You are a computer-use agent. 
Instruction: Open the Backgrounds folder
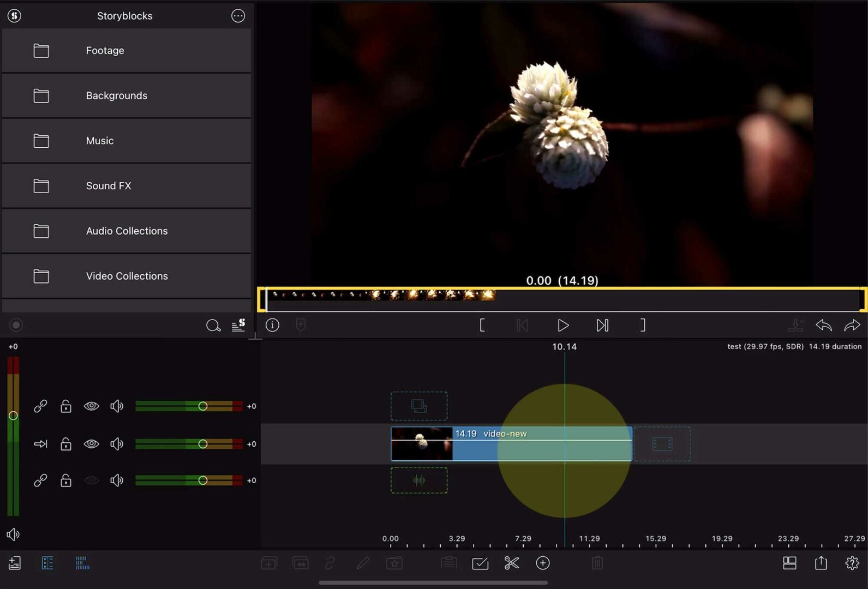127,95
